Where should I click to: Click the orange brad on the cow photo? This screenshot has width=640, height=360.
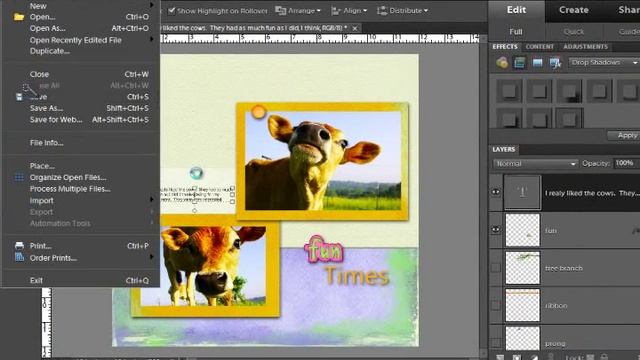tap(258, 112)
